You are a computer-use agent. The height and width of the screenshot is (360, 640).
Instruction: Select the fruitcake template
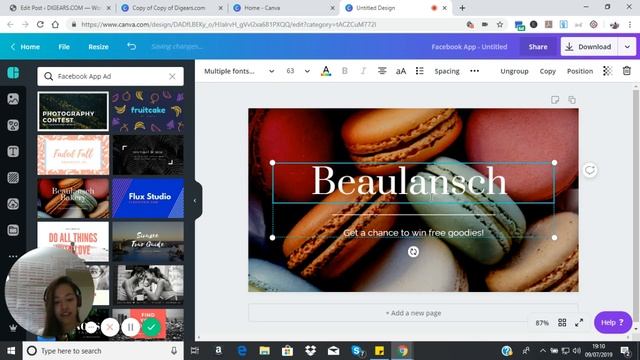pyautogui.click(x=148, y=111)
